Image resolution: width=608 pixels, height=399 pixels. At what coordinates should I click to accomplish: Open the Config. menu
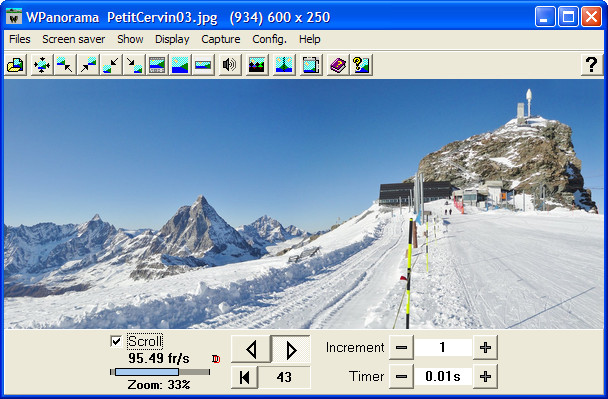[x=269, y=39]
